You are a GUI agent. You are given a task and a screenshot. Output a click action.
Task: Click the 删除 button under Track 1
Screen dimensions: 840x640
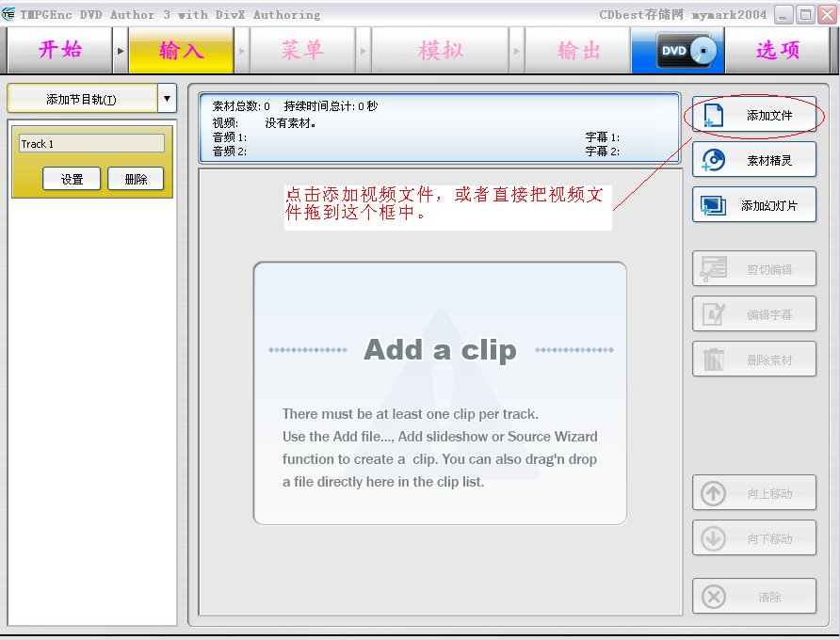[136, 178]
